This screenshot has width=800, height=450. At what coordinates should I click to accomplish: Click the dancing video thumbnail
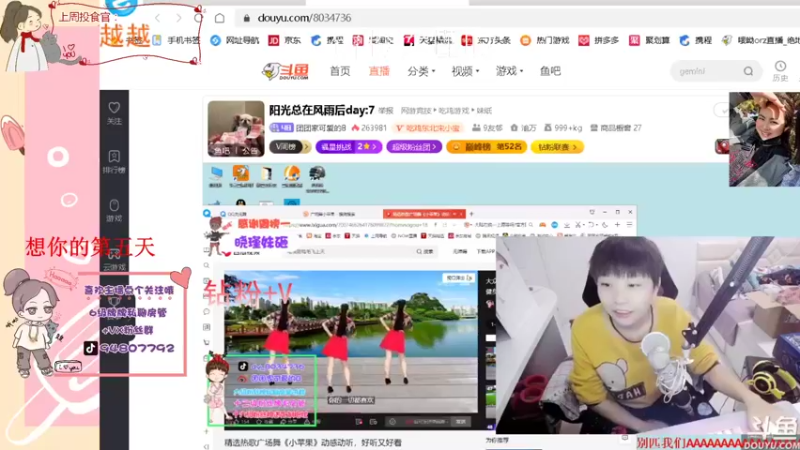point(351,342)
